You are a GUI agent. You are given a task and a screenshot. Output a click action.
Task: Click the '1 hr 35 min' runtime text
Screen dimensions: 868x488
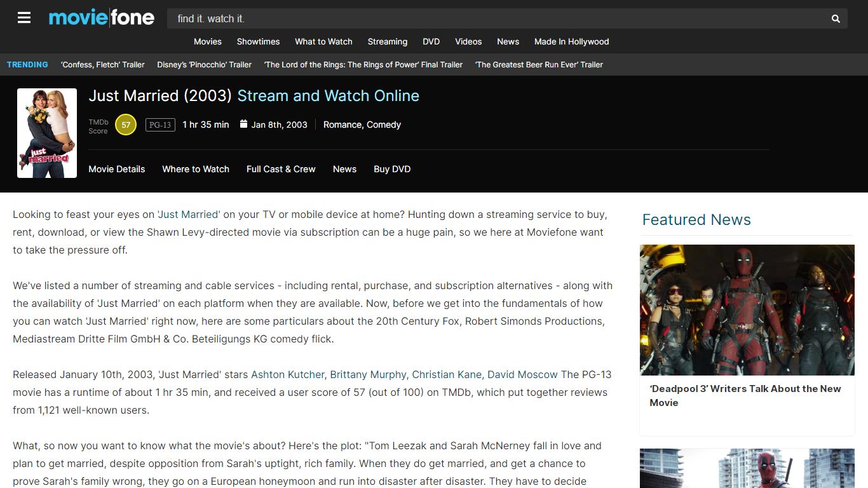[206, 125]
